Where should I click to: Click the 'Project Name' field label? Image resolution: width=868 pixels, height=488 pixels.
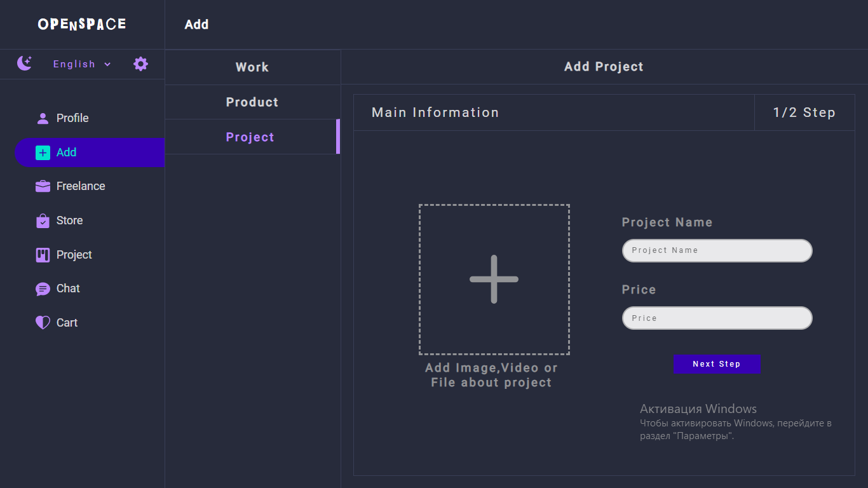[x=667, y=222]
